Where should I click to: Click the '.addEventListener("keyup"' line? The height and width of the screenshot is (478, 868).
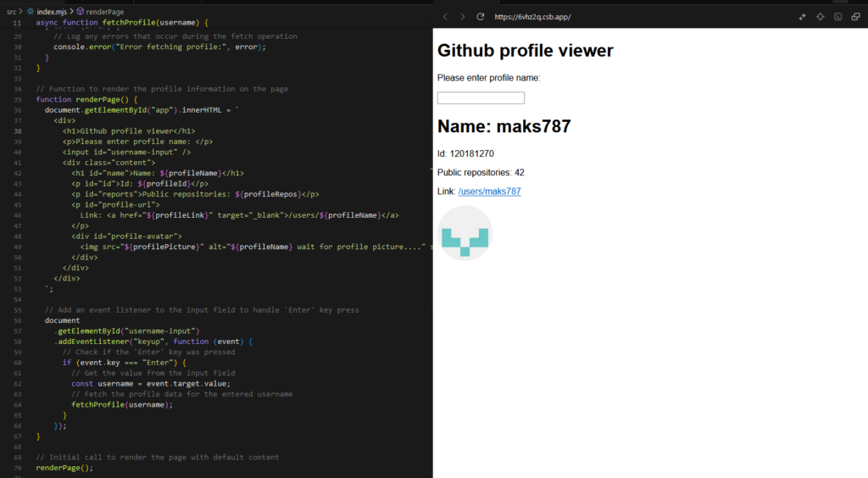click(x=153, y=342)
